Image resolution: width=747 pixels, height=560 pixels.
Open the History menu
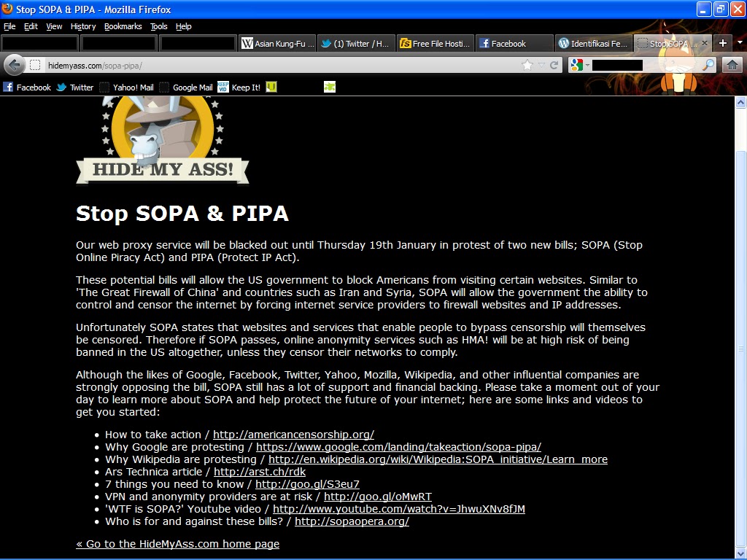pos(83,26)
